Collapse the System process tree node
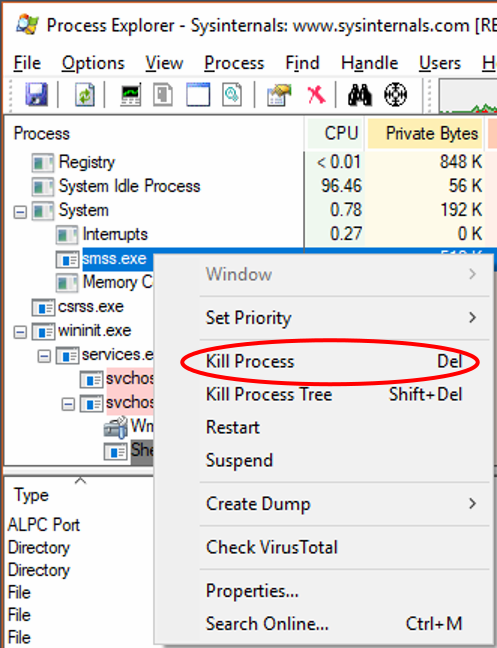Screen dimensions: 497x648 click(20, 212)
